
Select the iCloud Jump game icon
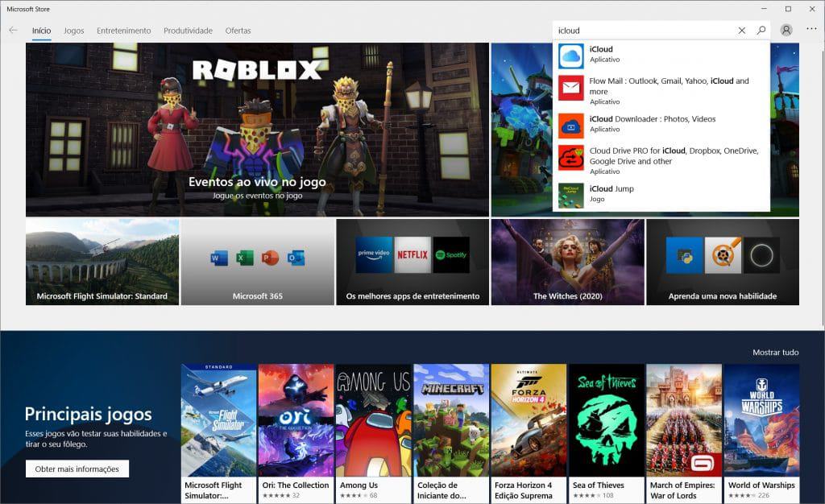(x=571, y=196)
